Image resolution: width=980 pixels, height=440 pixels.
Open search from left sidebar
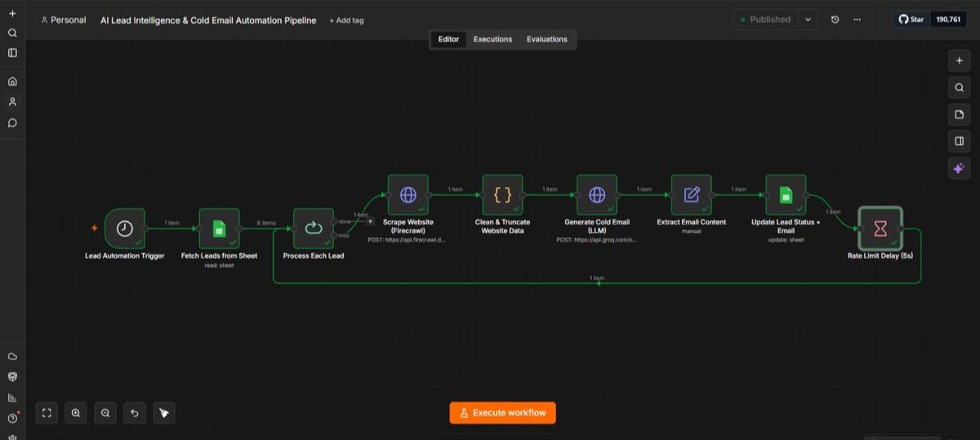click(x=12, y=33)
